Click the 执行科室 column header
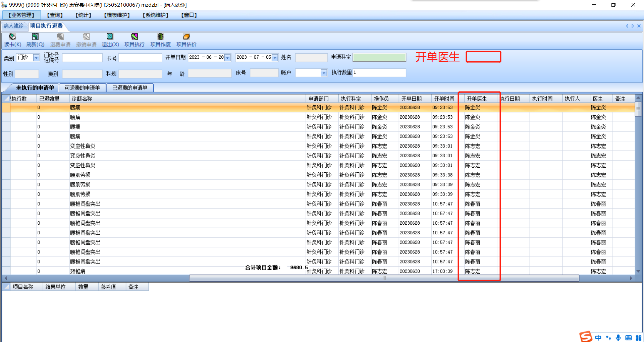Image resolution: width=644 pixels, height=342 pixels. point(355,99)
